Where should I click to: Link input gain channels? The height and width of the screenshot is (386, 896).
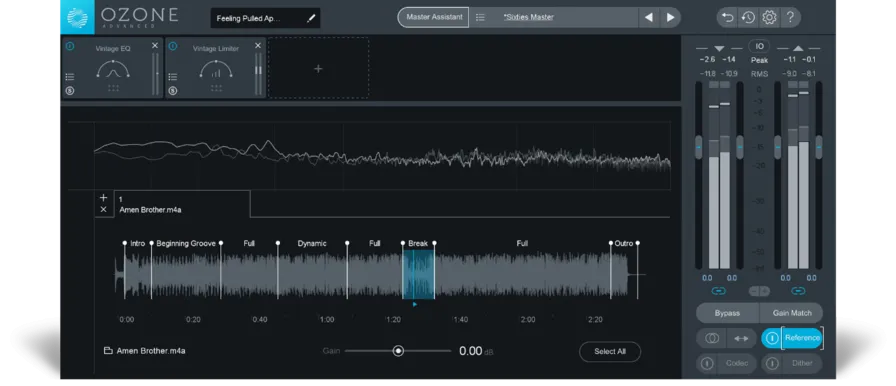(719, 291)
